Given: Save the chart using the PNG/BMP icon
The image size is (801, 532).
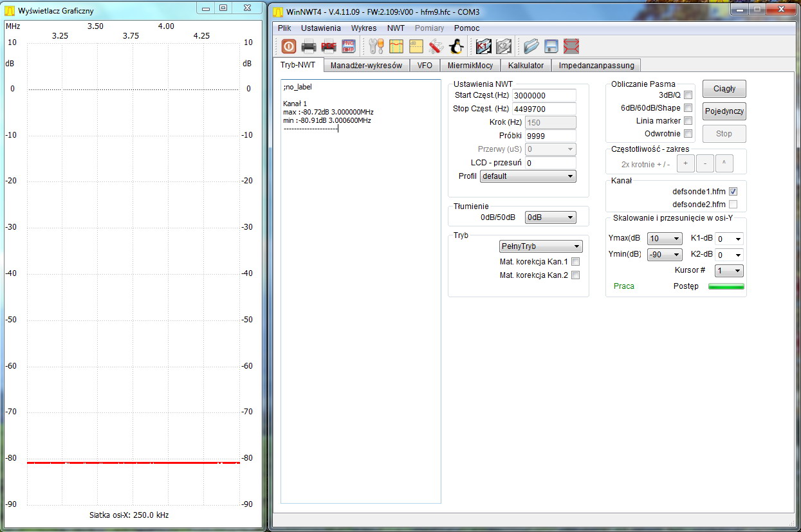Looking at the screenshot, I should click(348, 46).
